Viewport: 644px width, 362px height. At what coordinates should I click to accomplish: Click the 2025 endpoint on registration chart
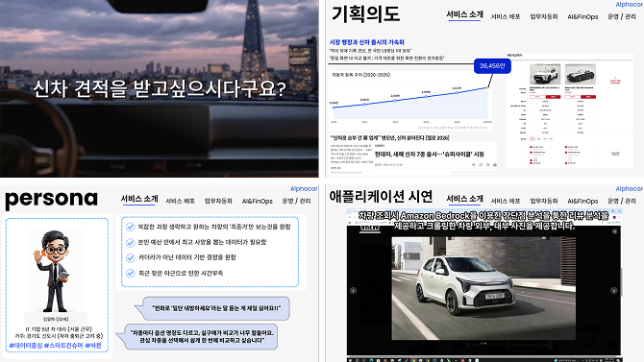click(x=488, y=87)
